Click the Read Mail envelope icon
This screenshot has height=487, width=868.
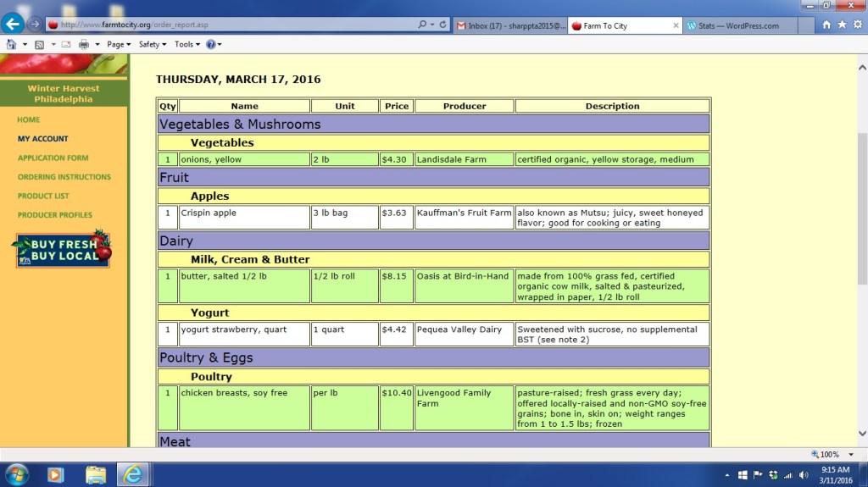(x=65, y=44)
